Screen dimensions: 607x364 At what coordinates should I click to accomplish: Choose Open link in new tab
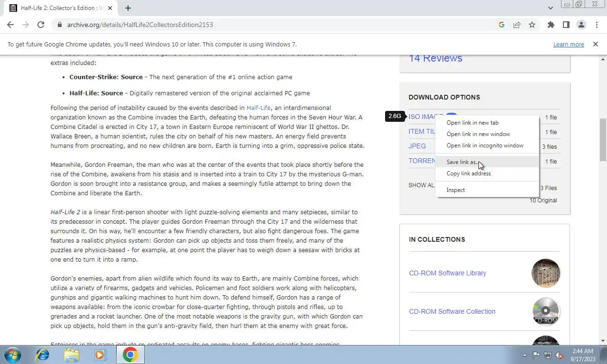click(487, 123)
